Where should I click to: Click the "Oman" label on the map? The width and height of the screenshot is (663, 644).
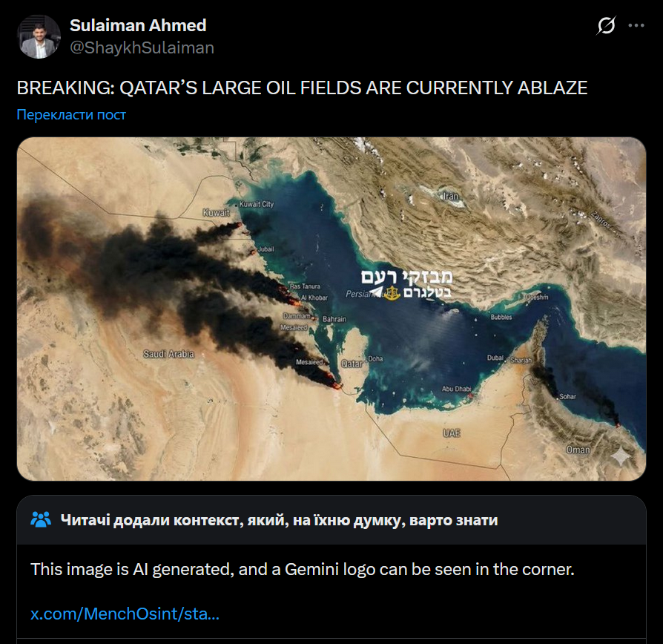578,450
